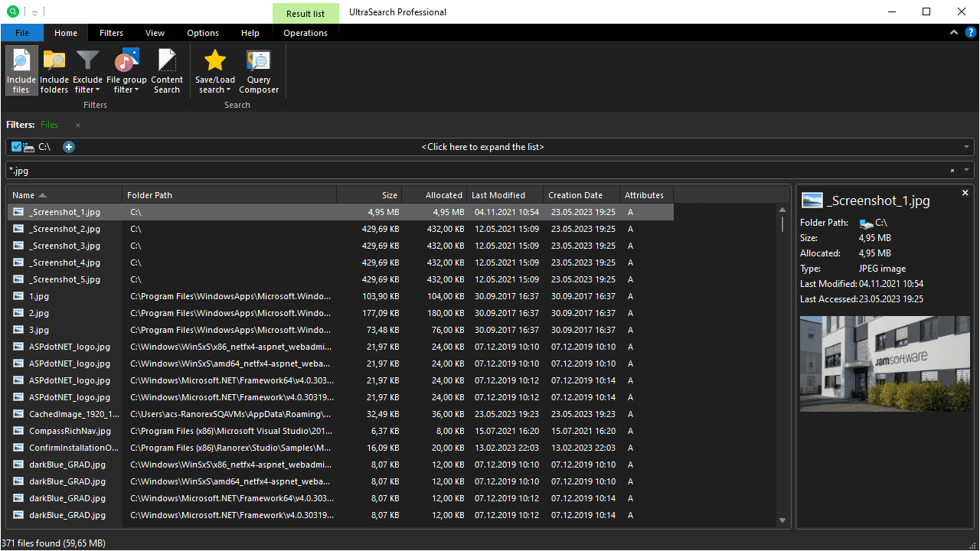This screenshot has height=551, width=980.
Task: Click the preview pane image file icon
Action: (x=812, y=201)
